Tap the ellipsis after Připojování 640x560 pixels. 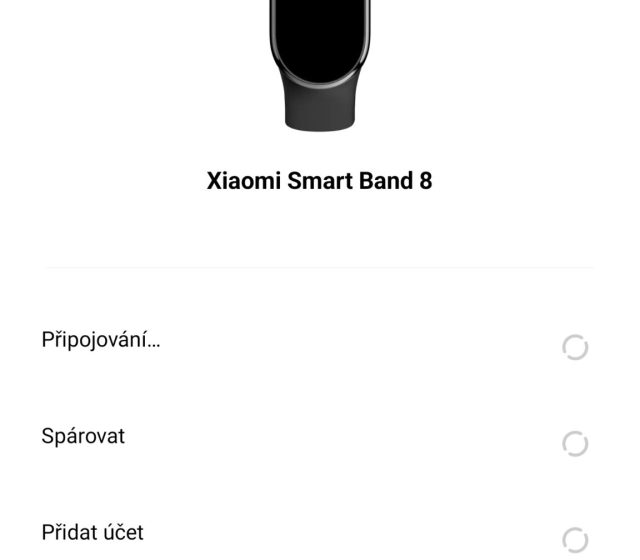coord(154,342)
